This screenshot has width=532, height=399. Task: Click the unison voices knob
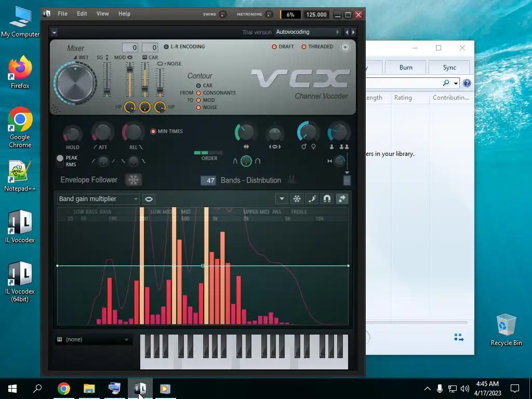pyautogui.click(x=338, y=132)
